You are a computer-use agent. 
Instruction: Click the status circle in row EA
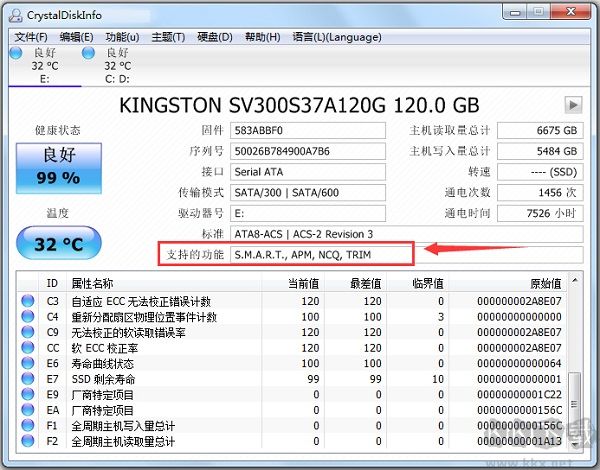[x=28, y=410]
